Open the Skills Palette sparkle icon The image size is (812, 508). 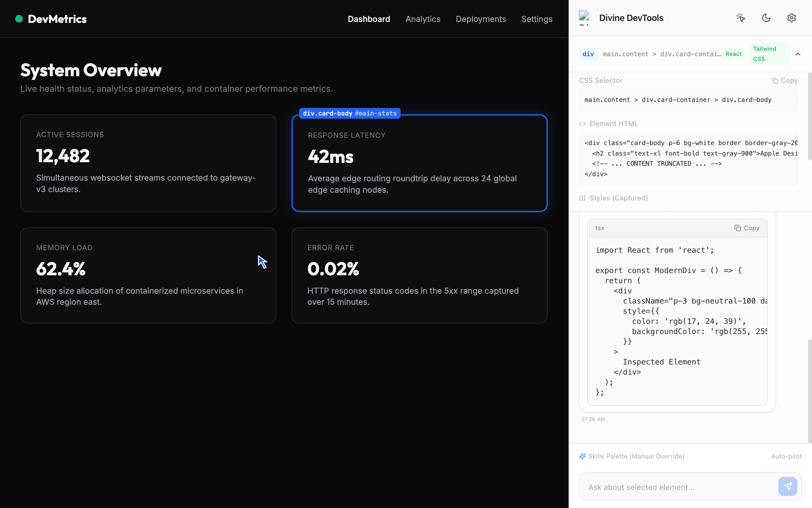click(582, 456)
